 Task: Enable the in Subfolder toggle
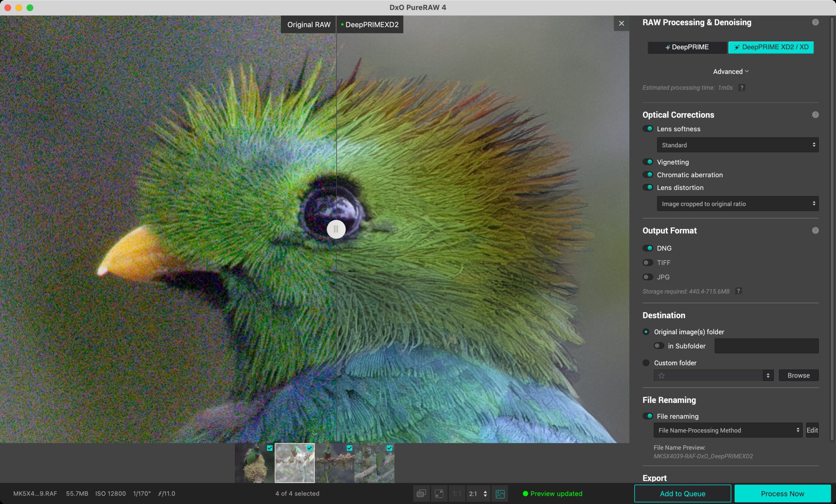pyautogui.click(x=659, y=346)
